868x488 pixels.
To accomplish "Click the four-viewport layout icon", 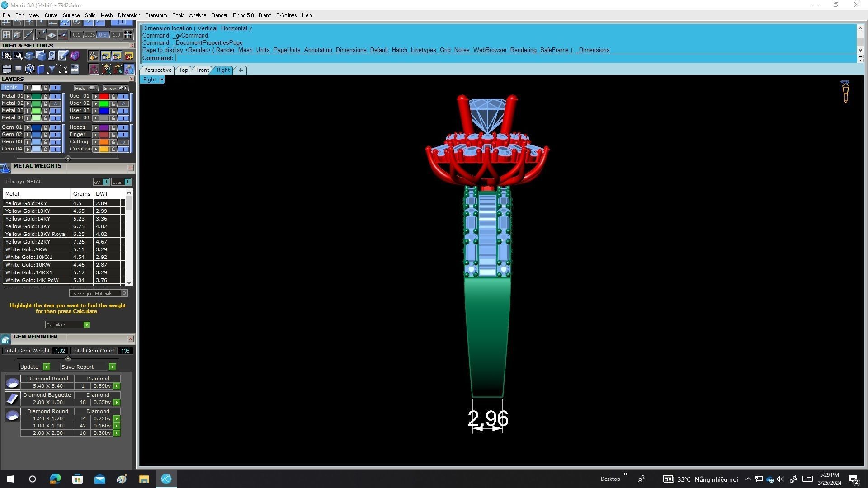I will [7, 69].
